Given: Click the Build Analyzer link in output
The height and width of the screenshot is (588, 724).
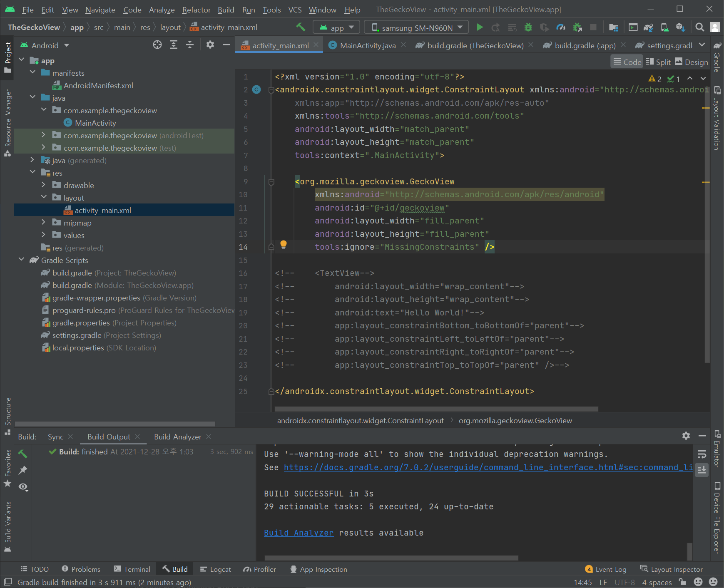Looking at the screenshot, I should pyautogui.click(x=299, y=533).
